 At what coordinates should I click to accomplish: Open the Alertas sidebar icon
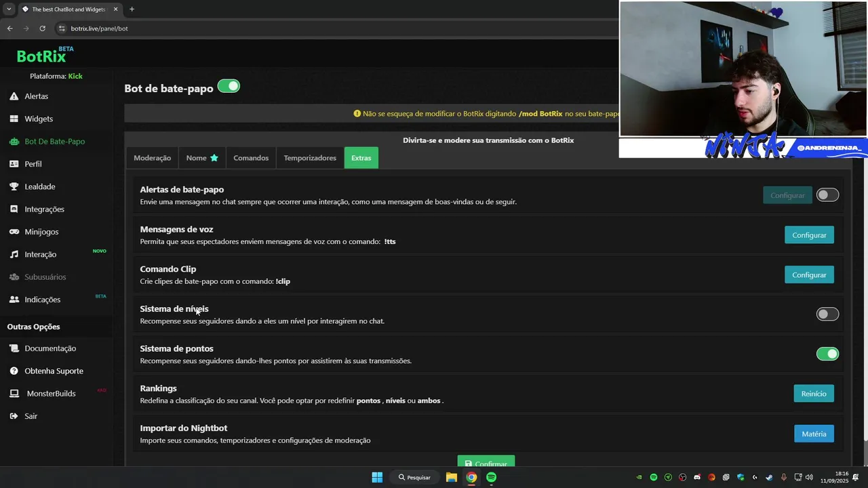pos(14,96)
